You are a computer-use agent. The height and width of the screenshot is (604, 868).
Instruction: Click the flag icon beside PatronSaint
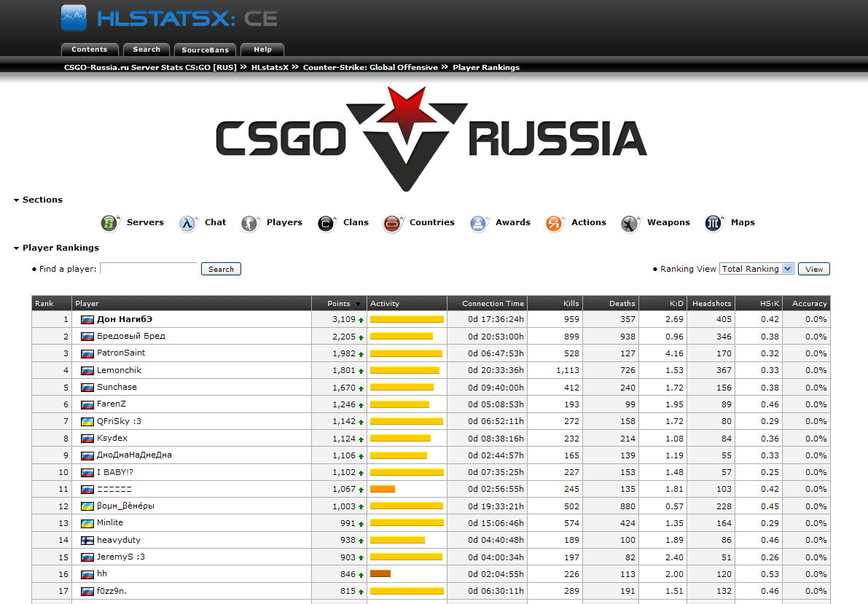[87, 354]
